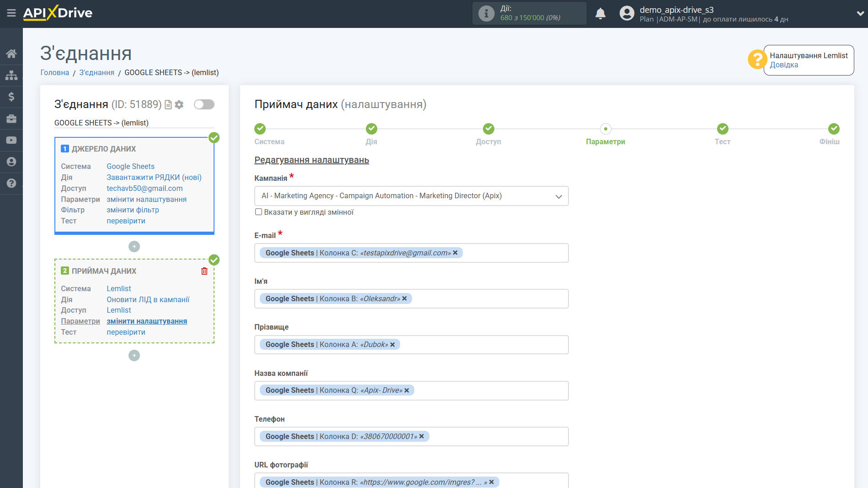Go to the Система step
Screen dimensions: 868x488
(x=260, y=129)
